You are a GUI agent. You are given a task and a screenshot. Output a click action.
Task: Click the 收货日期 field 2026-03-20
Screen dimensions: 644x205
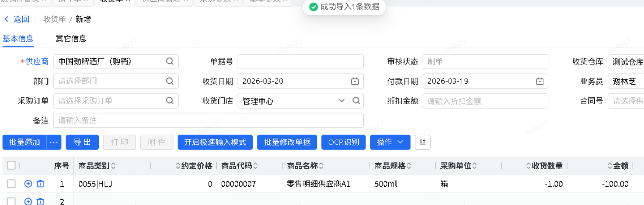301,81
